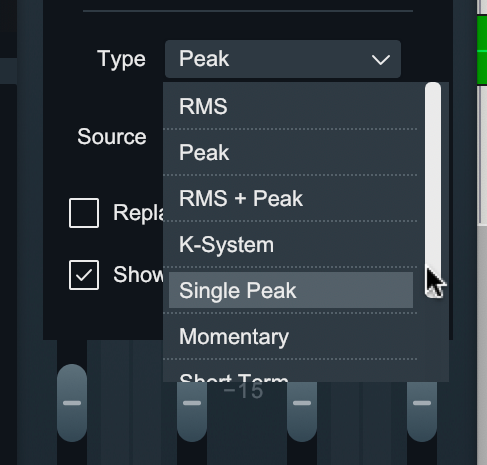Click the Show checkbox label text
Screen dimensions: 487x465
click(x=138, y=275)
